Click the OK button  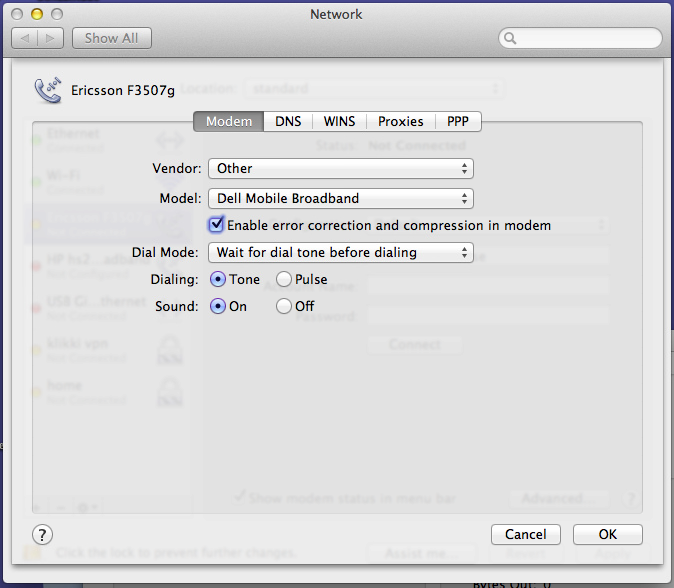tap(608, 534)
